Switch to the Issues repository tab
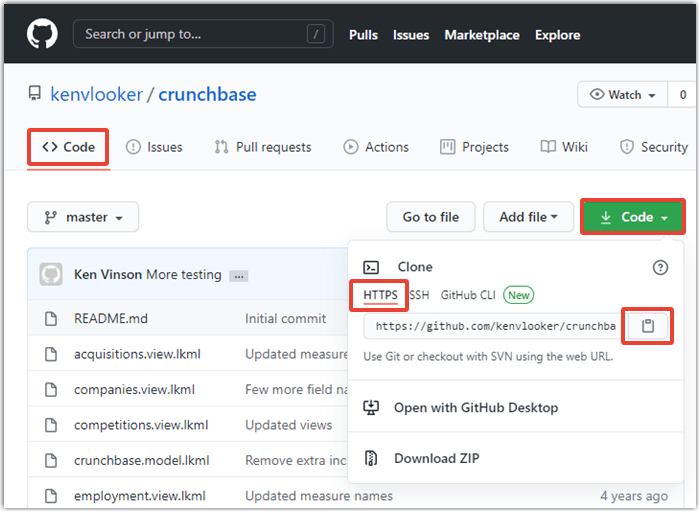Screen dimensions: 700x512 pos(154,147)
